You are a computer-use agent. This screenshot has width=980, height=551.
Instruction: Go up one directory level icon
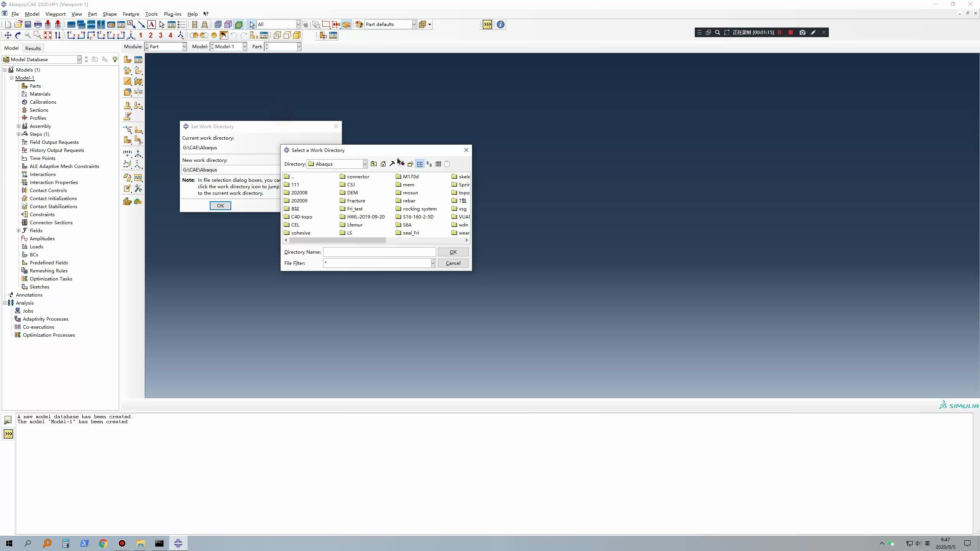click(x=374, y=164)
